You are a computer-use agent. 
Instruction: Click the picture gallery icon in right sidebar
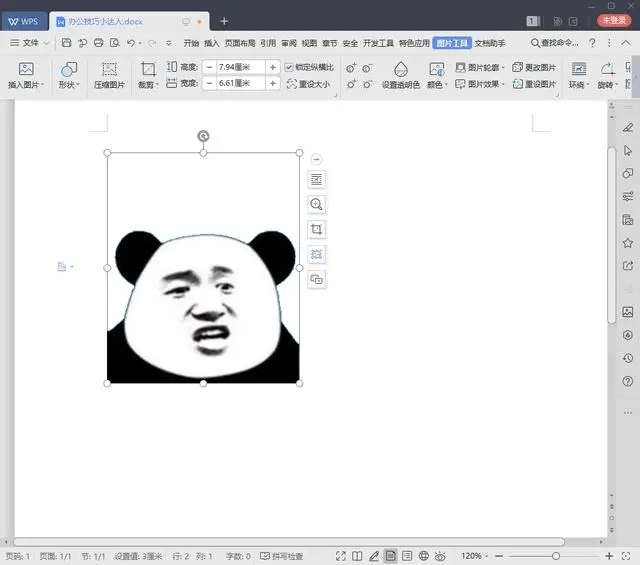628,312
